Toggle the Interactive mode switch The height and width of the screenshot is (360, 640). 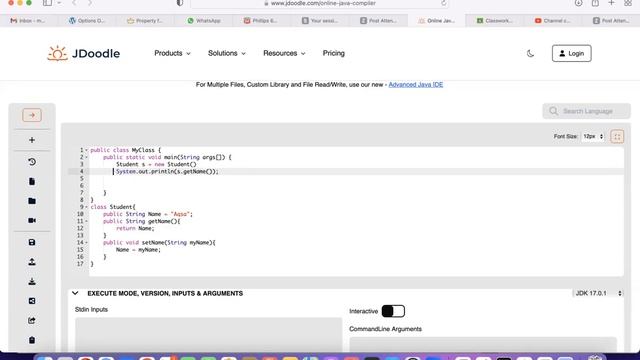click(393, 311)
